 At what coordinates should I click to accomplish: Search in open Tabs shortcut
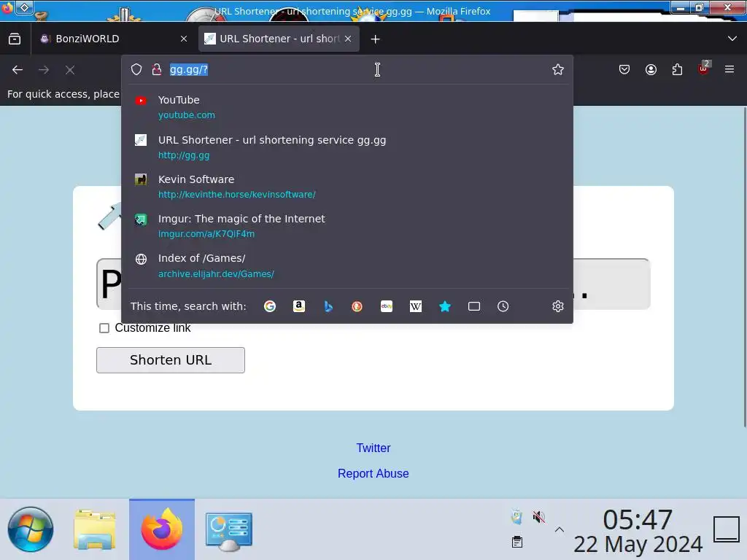pos(474,306)
